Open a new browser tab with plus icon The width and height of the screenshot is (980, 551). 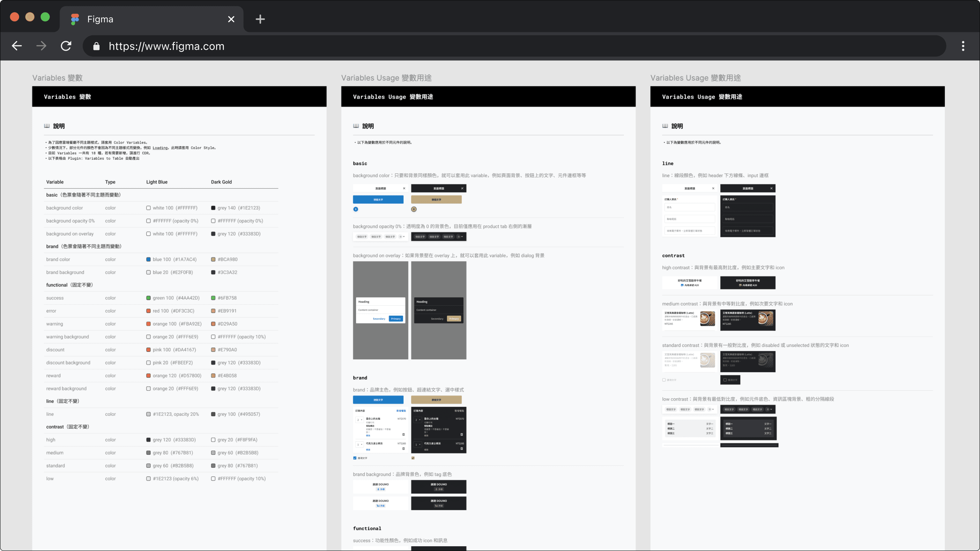(260, 19)
